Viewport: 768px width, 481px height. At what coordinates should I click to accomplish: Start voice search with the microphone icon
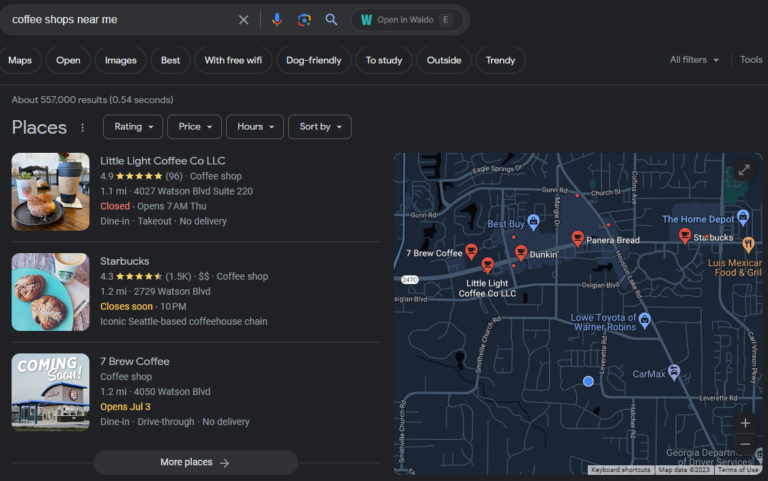pos(277,20)
